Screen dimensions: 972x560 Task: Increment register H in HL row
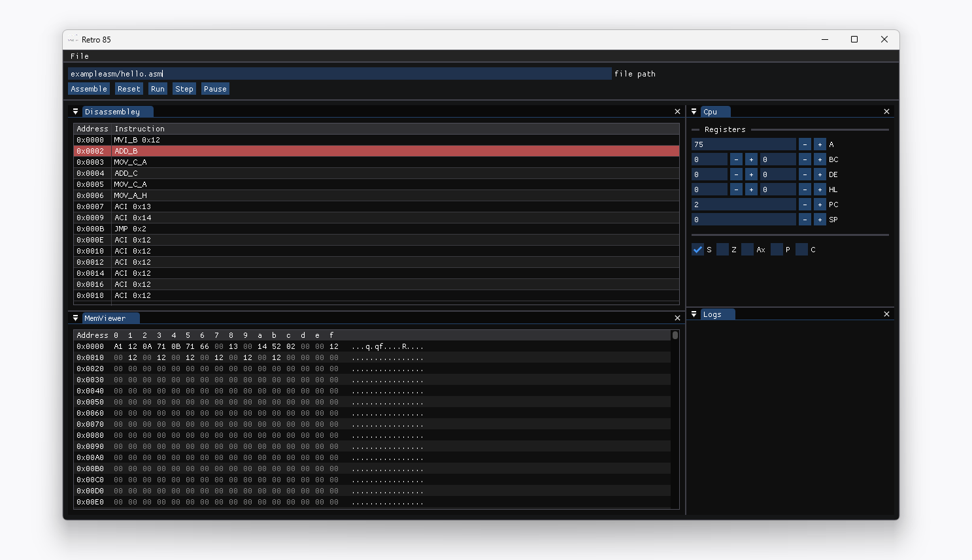click(x=751, y=189)
